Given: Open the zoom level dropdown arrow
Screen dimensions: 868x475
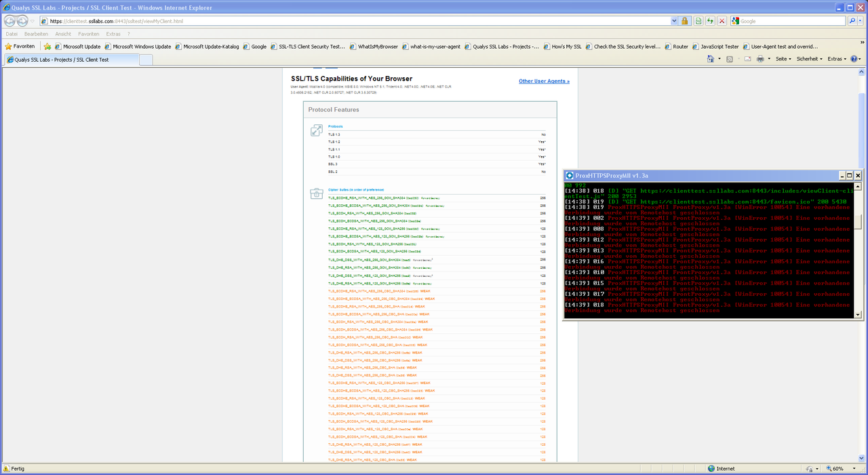Looking at the screenshot, I should (852, 469).
